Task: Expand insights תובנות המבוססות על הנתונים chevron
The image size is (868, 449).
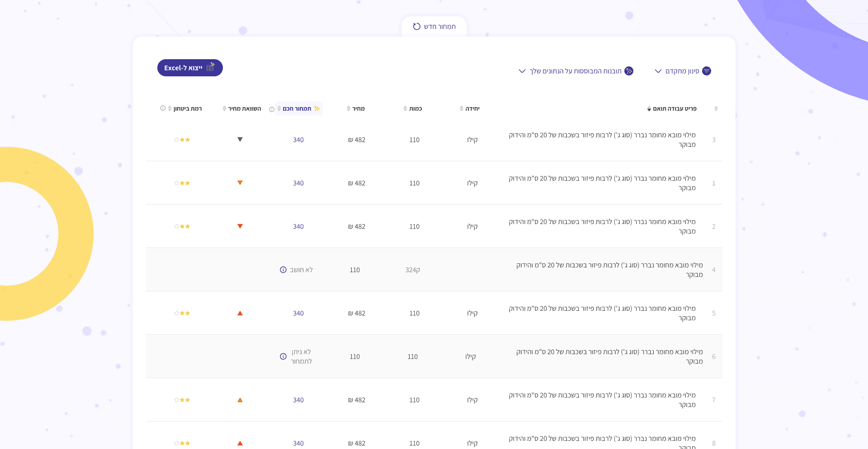Action: tap(522, 71)
